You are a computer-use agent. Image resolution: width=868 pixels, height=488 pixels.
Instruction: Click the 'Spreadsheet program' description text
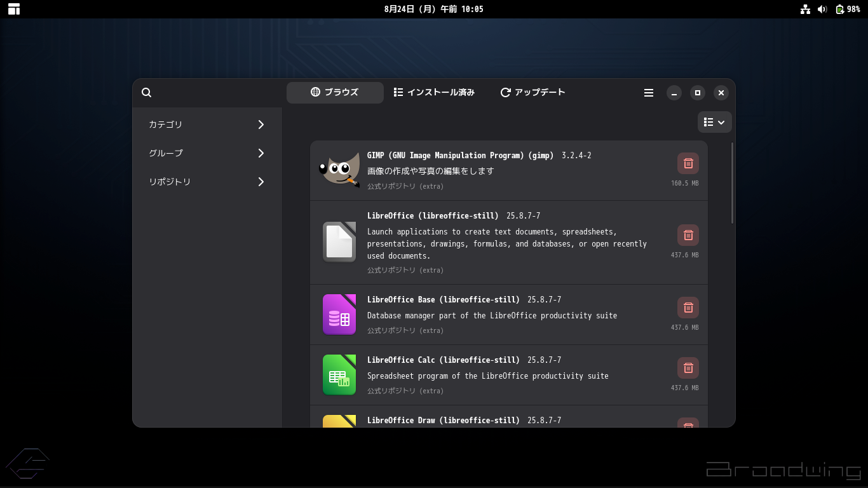(488, 376)
